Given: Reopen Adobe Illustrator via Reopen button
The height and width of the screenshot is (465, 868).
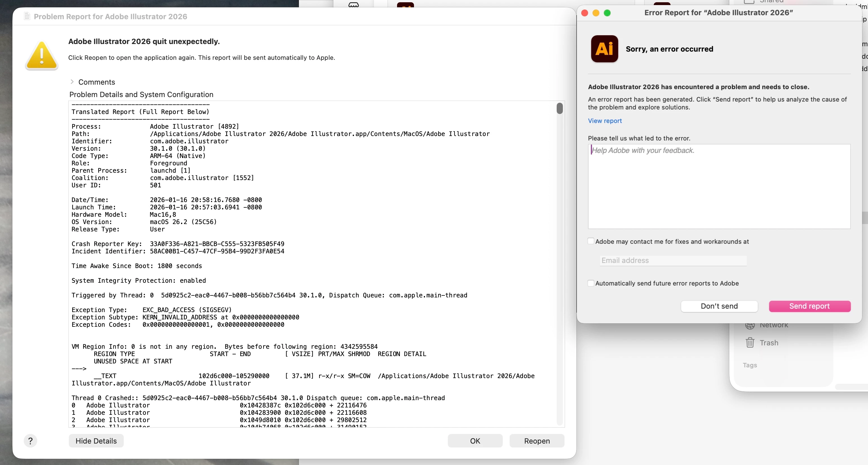Looking at the screenshot, I should pyautogui.click(x=537, y=441).
